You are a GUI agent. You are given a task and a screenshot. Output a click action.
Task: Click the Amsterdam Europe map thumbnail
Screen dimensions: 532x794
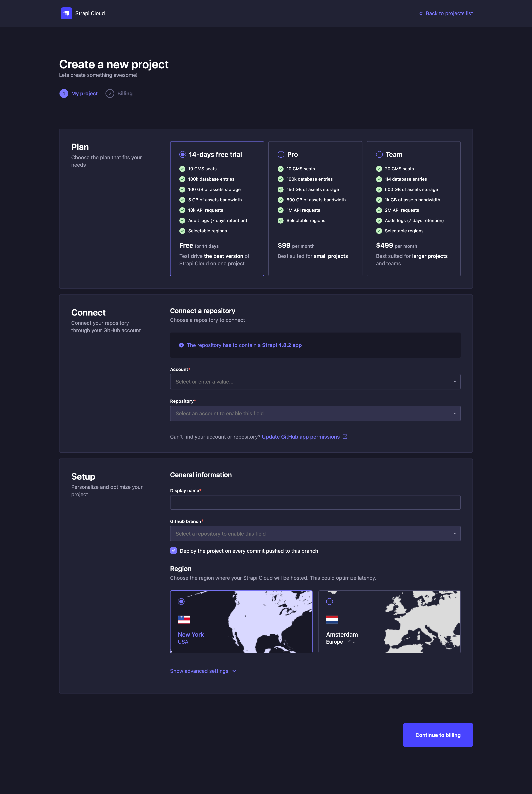point(389,622)
